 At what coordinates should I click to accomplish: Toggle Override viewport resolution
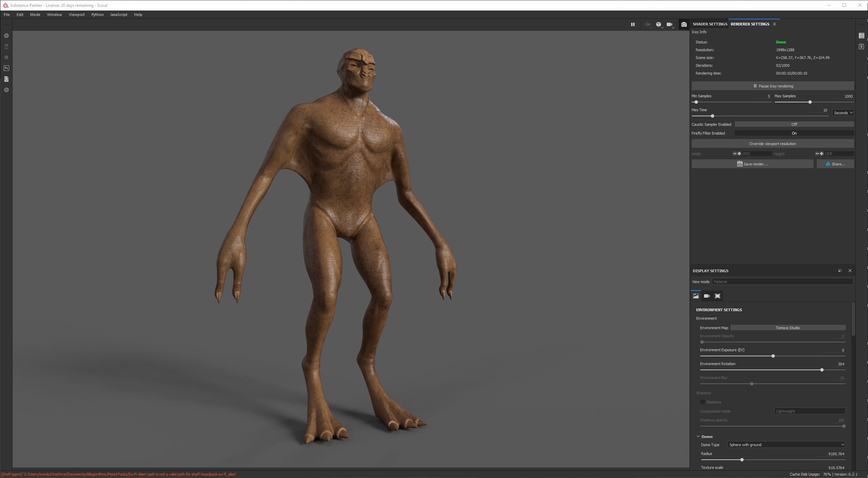pyautogui.click(x=772, y=144)
